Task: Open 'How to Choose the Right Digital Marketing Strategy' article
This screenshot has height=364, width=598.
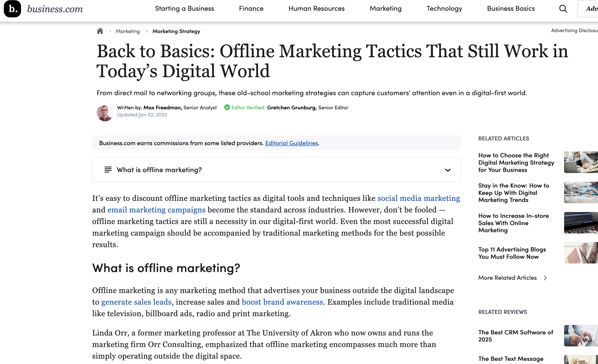Action: coord(516,162)
